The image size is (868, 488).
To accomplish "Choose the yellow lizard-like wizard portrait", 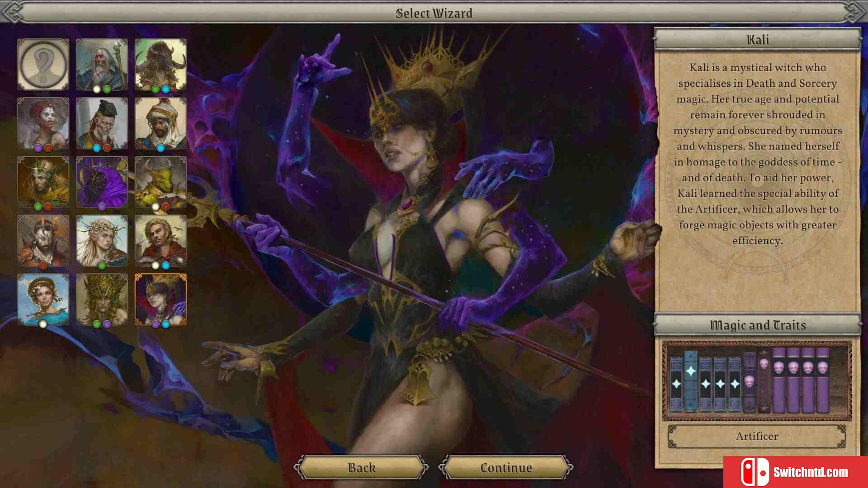I will pos(160,182).
